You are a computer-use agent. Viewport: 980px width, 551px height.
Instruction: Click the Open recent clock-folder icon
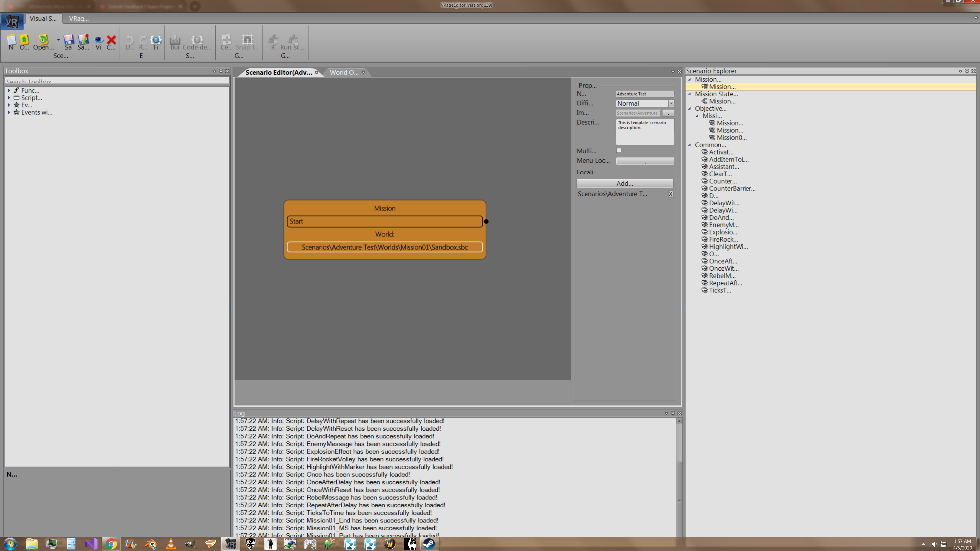click(x=43, y=40)
